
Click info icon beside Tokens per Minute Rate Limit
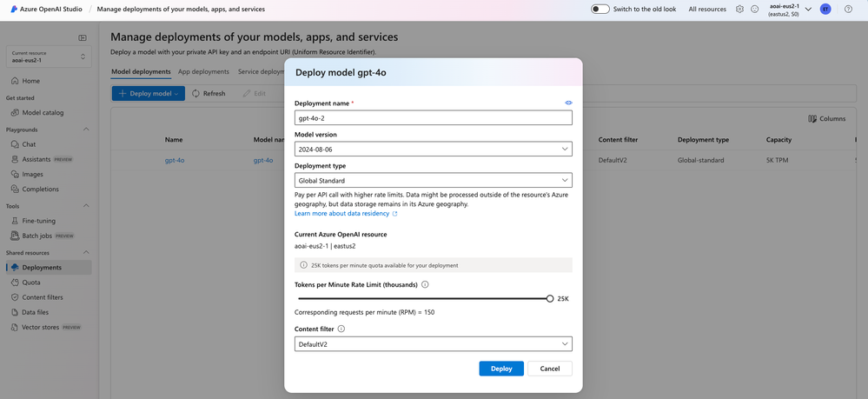425,284
